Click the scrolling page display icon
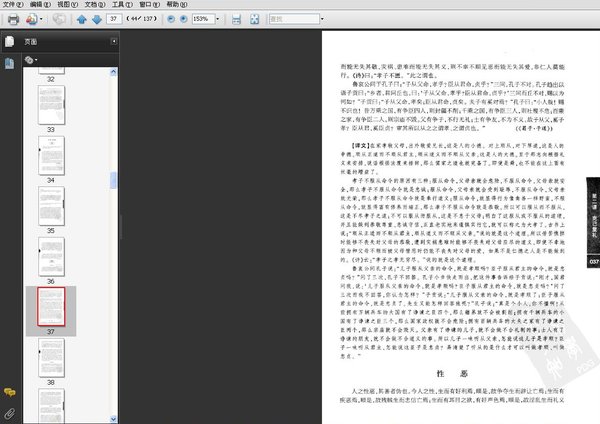The height and width of the screenshot is (424, 600). (236, 19)
